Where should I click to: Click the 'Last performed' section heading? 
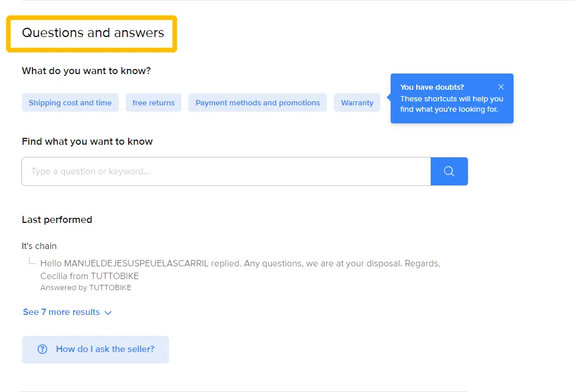57,219
